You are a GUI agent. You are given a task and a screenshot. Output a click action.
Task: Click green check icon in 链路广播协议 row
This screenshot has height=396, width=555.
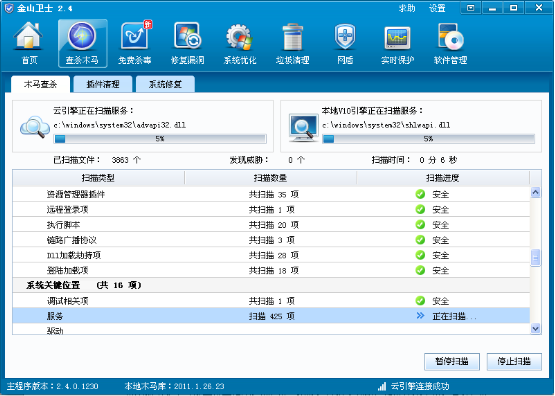(420, 240)
